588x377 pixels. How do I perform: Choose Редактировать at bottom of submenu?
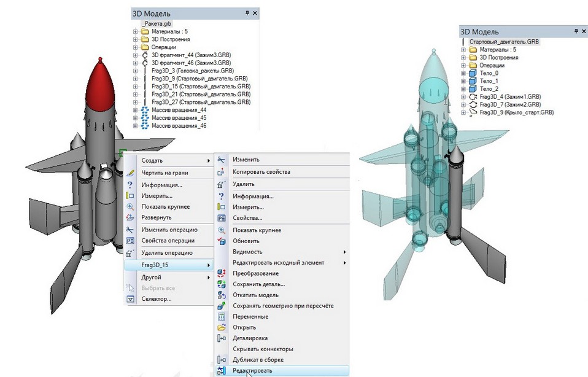[x=252, y=371]
